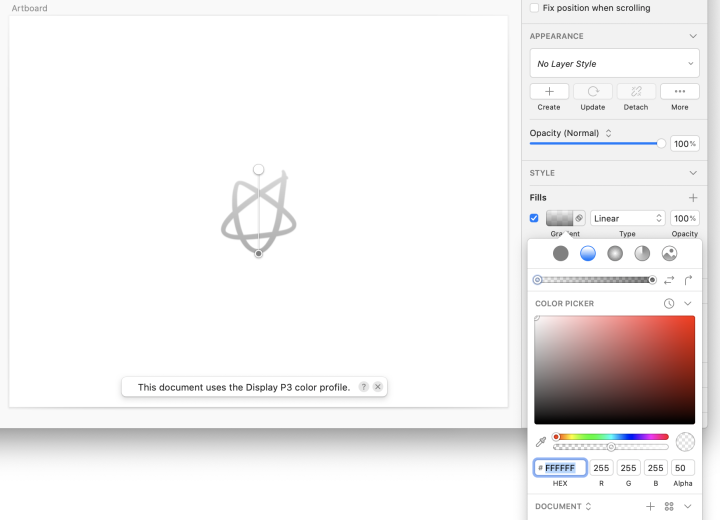Create a new layer style
Viewport: 720px width, 520px height.
(549, 91)
